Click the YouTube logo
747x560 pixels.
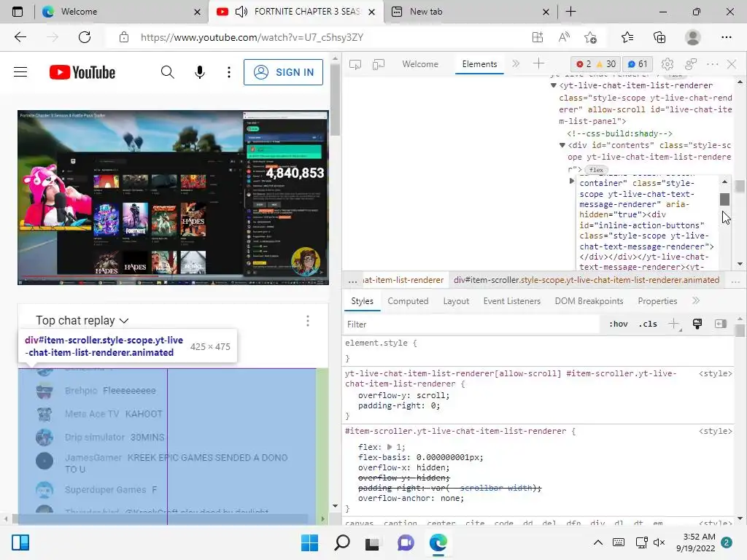82,72
